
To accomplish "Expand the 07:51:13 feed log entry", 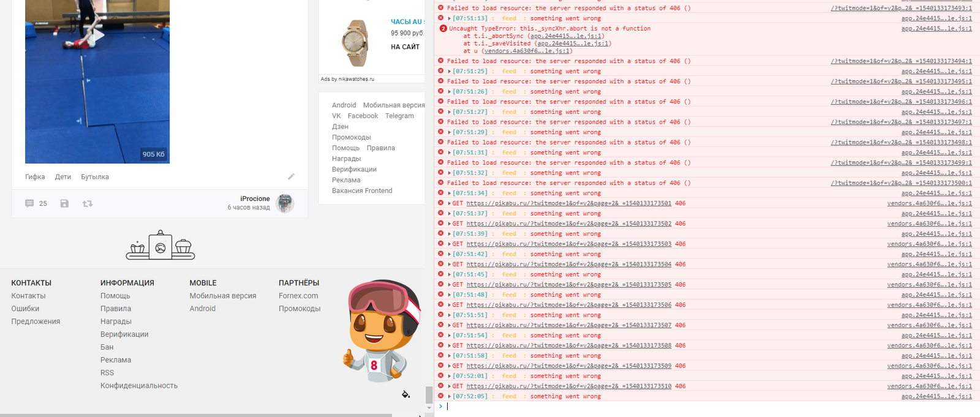I will (450, 19).
